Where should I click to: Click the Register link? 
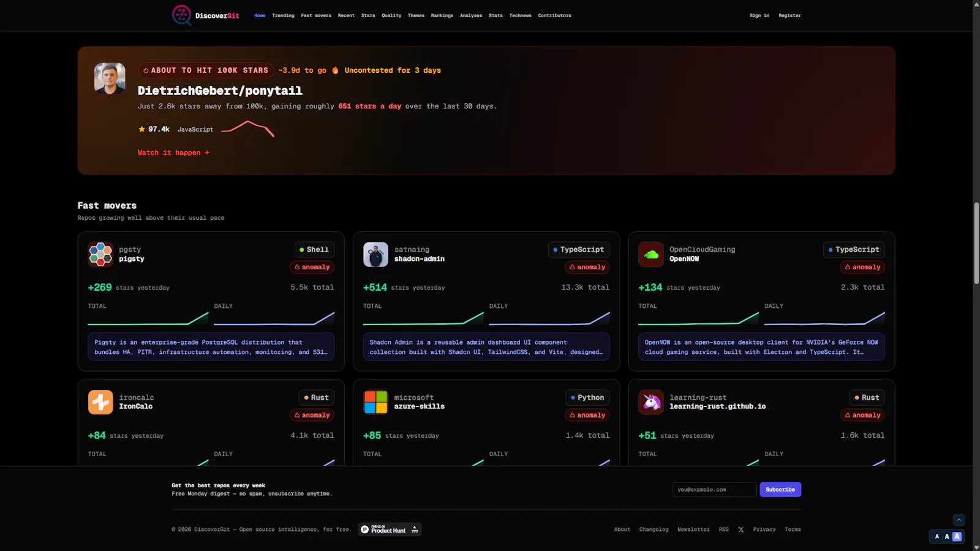pyautogui.click(x=790, y=15)
